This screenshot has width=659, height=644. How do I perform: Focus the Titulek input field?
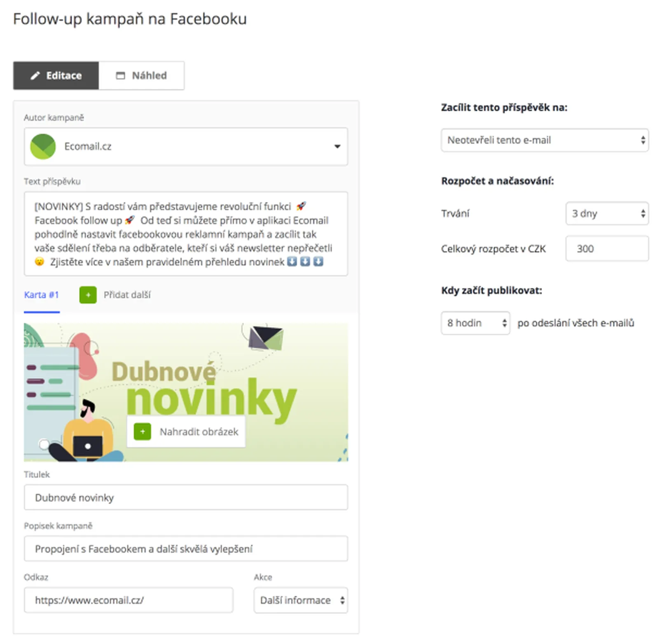[186, 497]
